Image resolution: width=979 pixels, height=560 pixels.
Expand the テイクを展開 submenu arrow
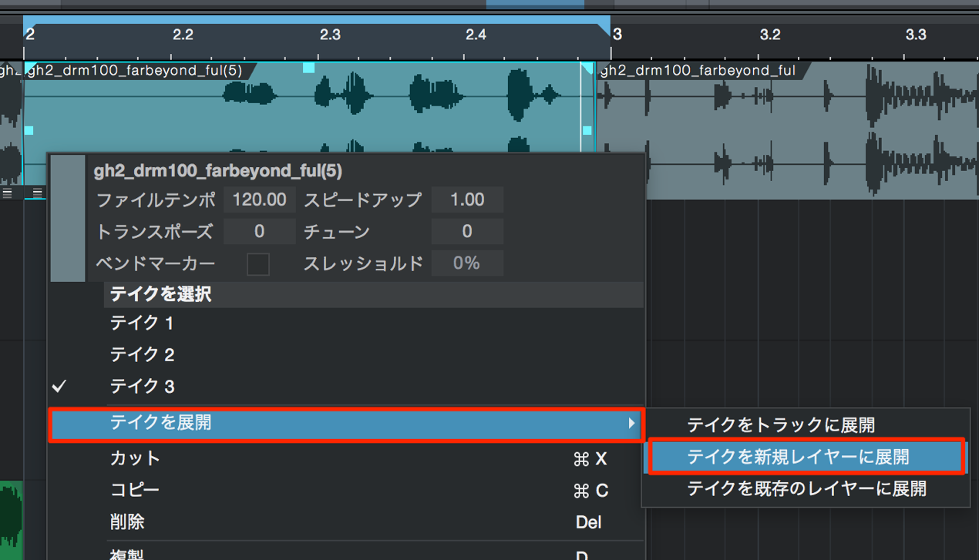pyautogui.click(x=631, y=423)
